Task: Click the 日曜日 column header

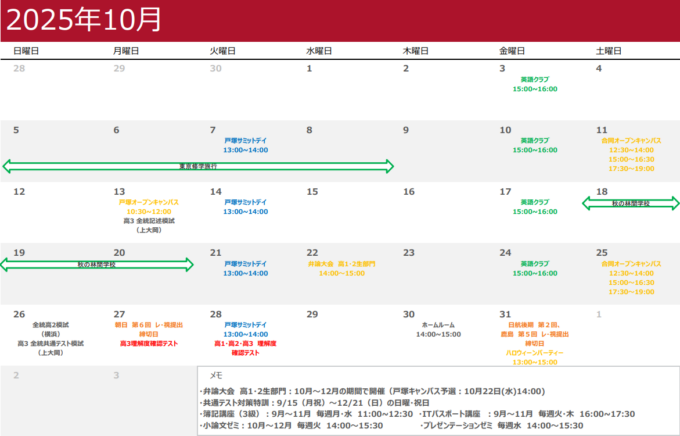Action: tap(26, 50)
